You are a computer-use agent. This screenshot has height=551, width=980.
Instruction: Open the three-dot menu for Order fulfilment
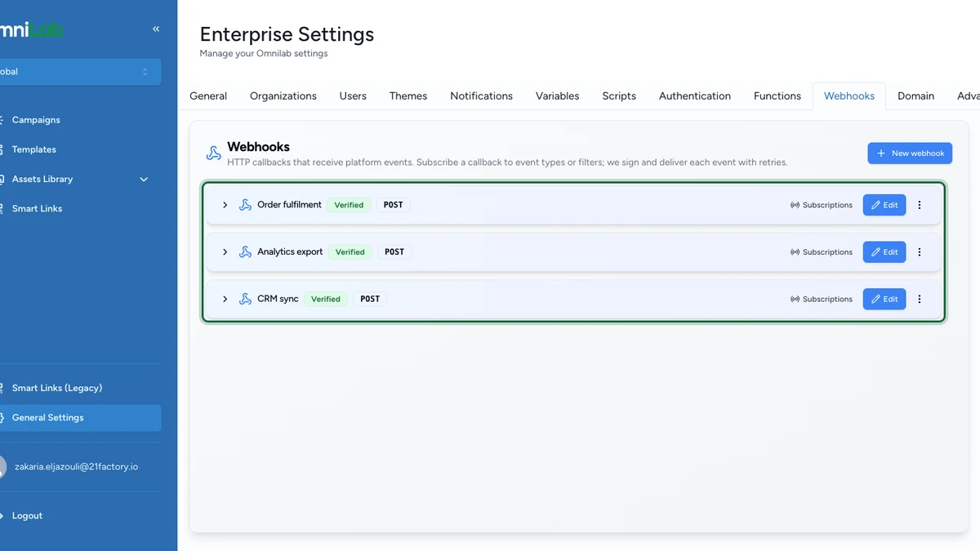tap(920, 205)
